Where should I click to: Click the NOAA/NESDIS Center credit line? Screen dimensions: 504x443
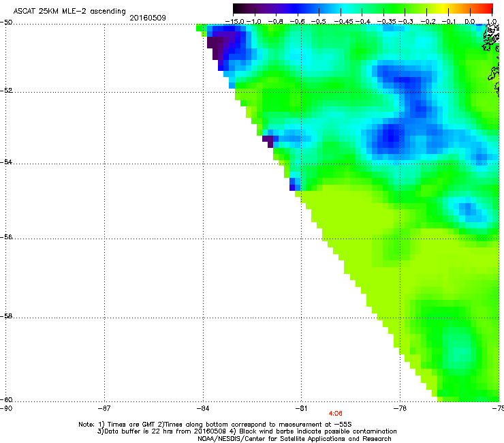click(294, 439)
